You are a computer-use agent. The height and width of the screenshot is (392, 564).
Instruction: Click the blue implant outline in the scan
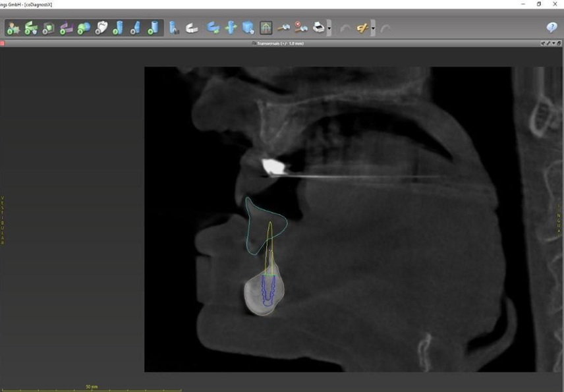pos(267,291)
